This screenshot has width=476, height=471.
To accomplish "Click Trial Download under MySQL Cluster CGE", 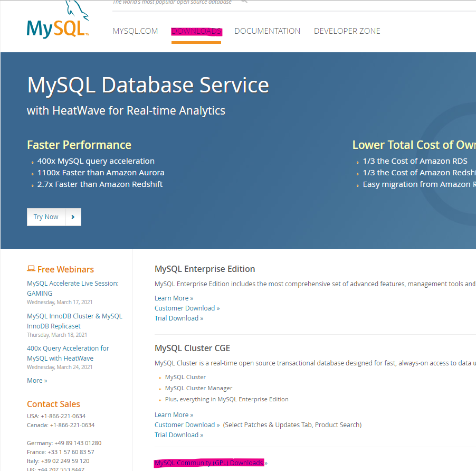I will click(x=179, y=435).
